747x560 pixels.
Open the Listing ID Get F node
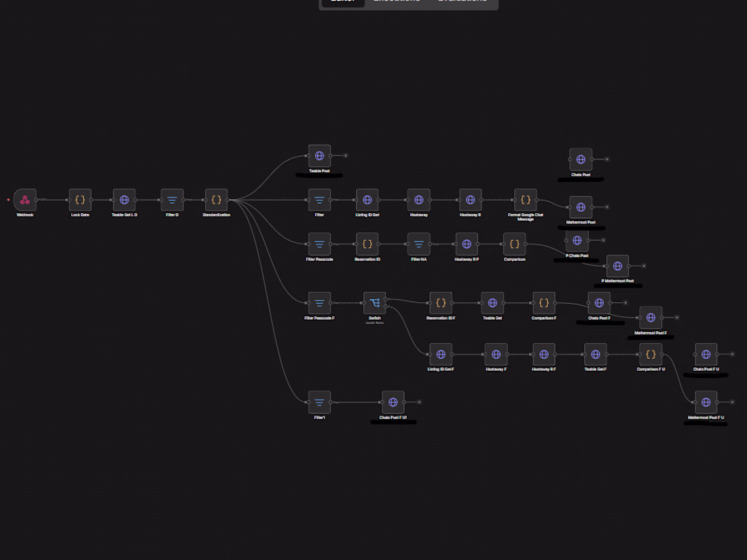pyautogui.click(x=441, y=354)
